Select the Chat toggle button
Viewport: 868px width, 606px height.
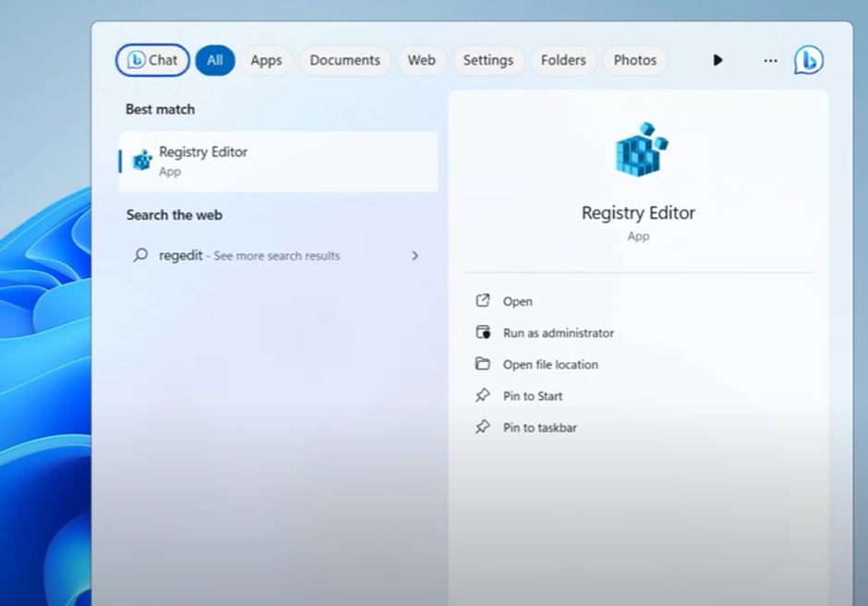pyautogui.click(x=152, y=59)
